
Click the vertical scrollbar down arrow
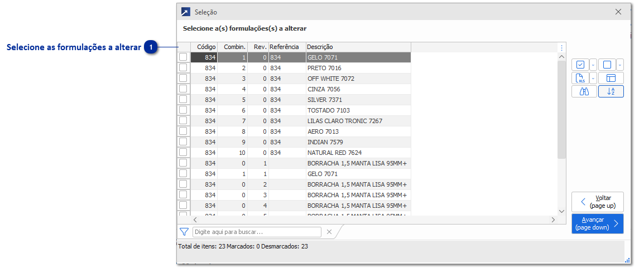click(562, 211)
